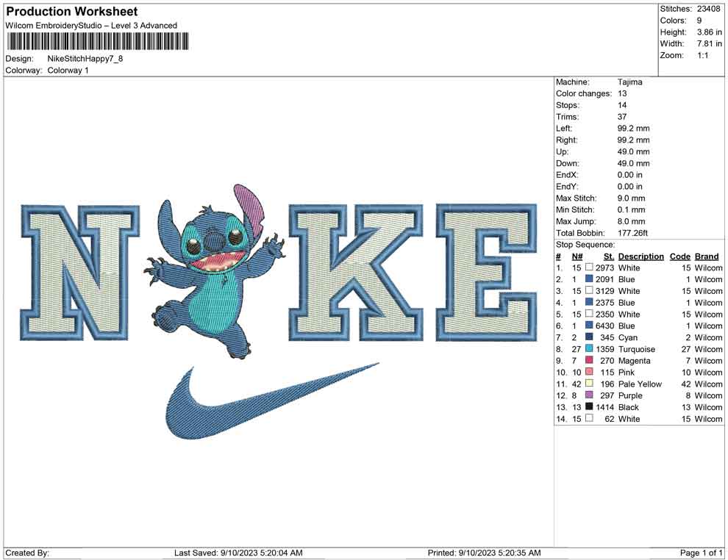Select the Turquoise color swatch
The width and height of the screenshot is (728, 560).
[589, 348]
